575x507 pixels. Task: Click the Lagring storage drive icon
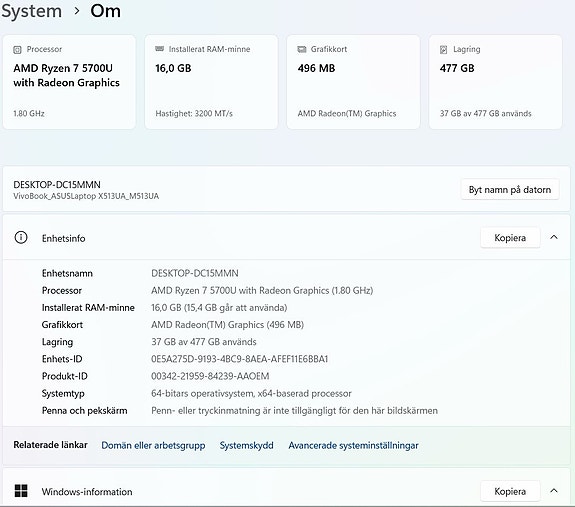click(443, 49)
